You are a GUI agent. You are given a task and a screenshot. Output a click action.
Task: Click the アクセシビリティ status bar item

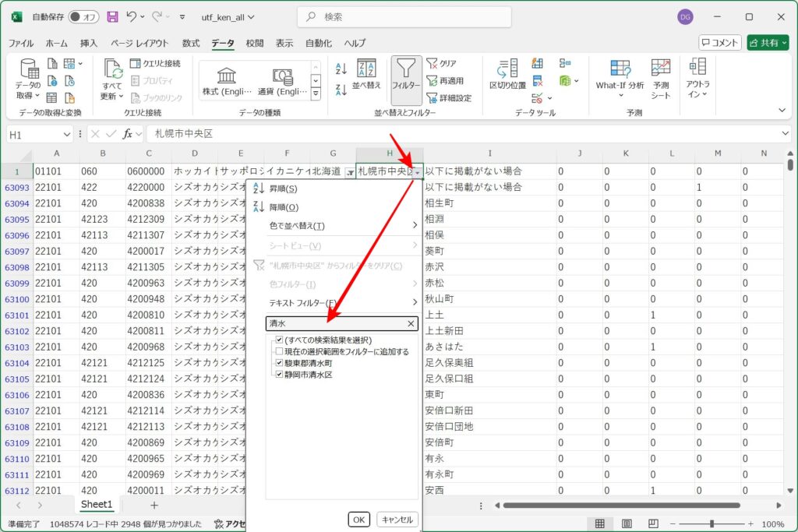coord(230,524)
